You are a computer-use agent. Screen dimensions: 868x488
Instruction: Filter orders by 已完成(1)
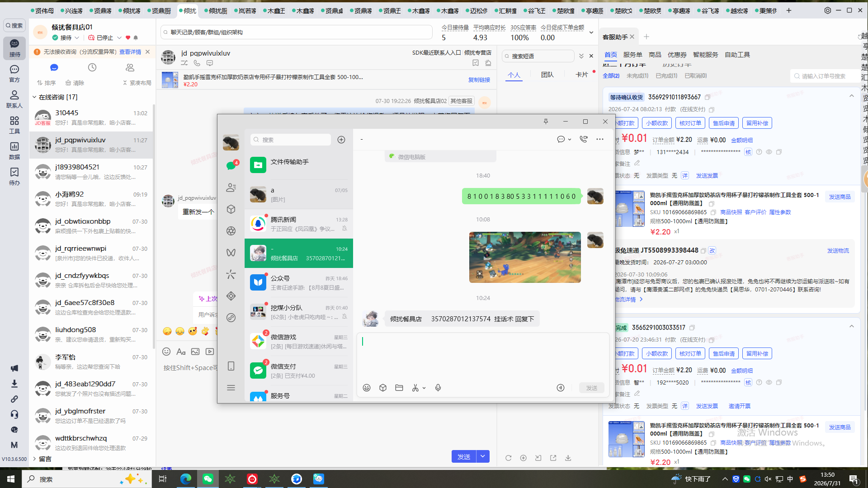click(666, 76)
